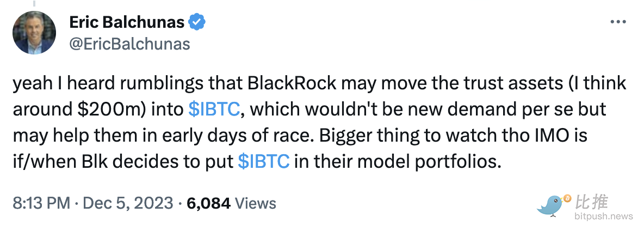Click the blue verified checkmark badge
This screenshot has width=644, height=231.
point(197,22)
